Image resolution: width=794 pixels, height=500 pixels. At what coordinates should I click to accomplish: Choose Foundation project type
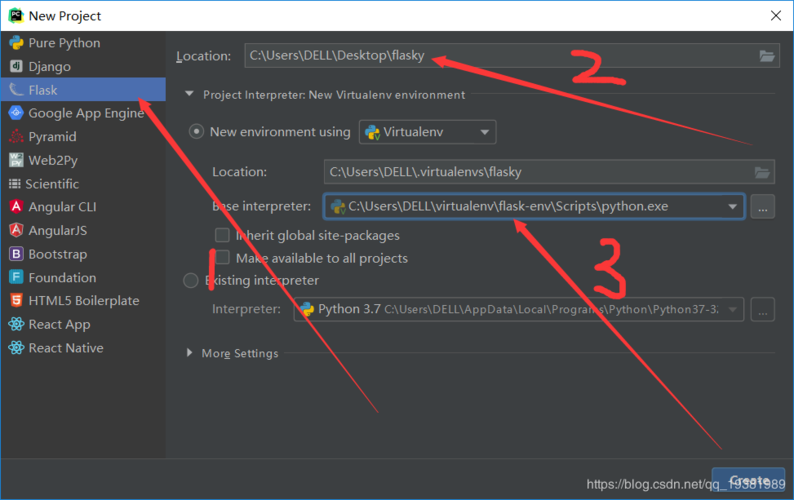[x=83, y=277]
